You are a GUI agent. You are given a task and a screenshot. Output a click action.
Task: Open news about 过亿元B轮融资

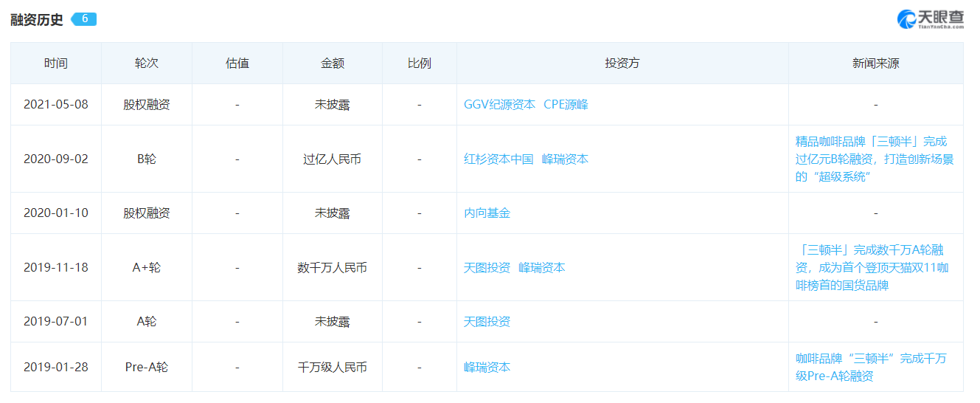875,159
